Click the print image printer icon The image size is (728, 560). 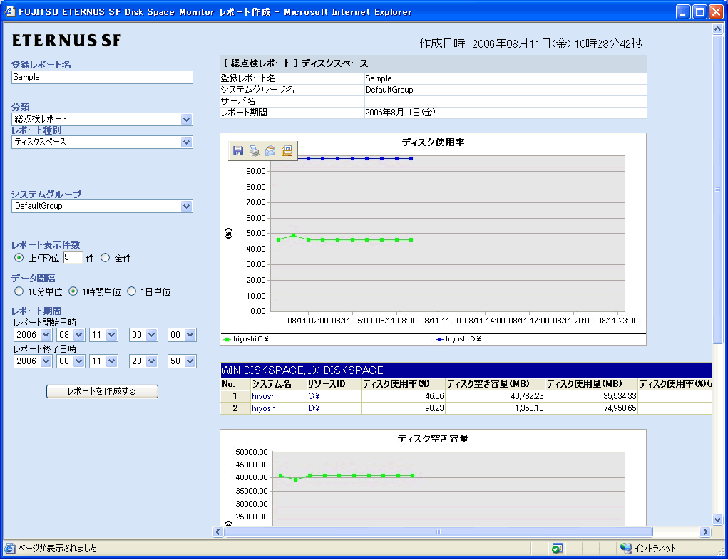[x=254, y=151]
